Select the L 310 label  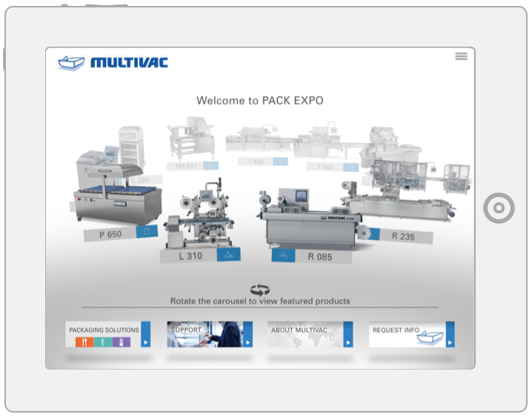pos(189,256)
